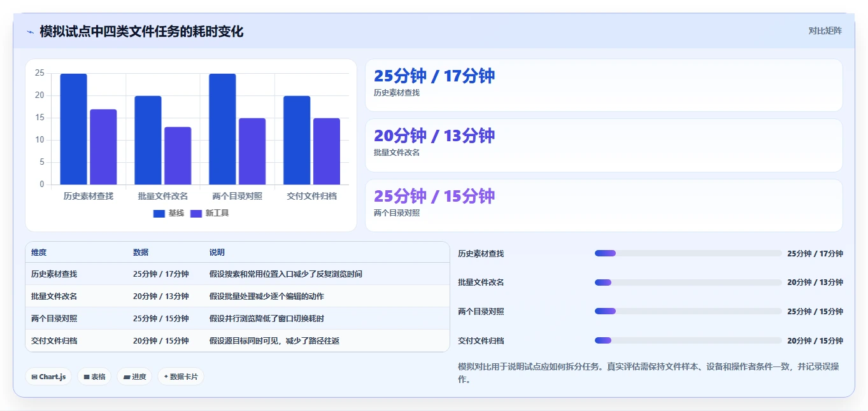Click the 对比矩阵 label in the header
Viewport: 868px width, 411px height.
pyautogui.click(x=825, y=31)
